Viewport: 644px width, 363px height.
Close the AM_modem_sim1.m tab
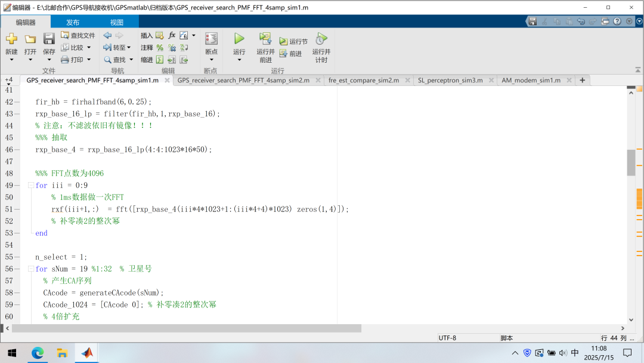click(569, 80)
